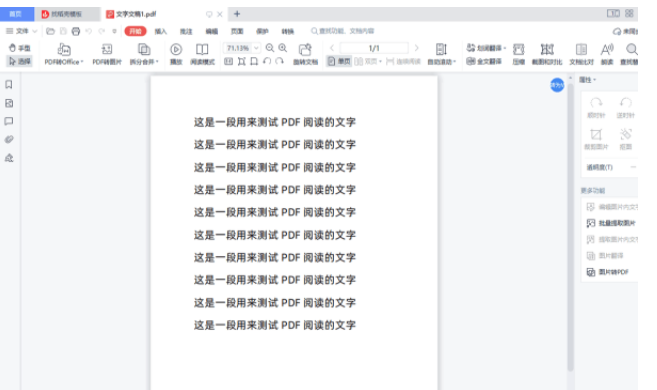Open the bookmark panel in the left sidebar
This screenshot has height=390, width=657.
9,85
